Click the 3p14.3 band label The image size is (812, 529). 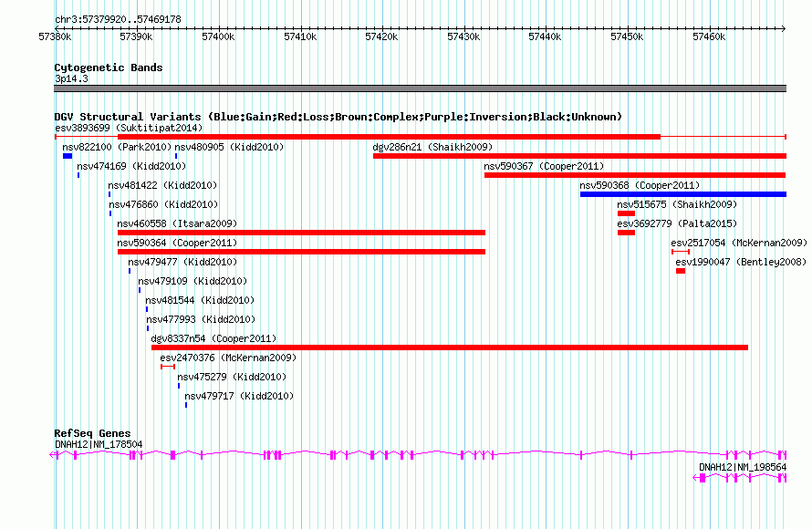pos(71,78)
